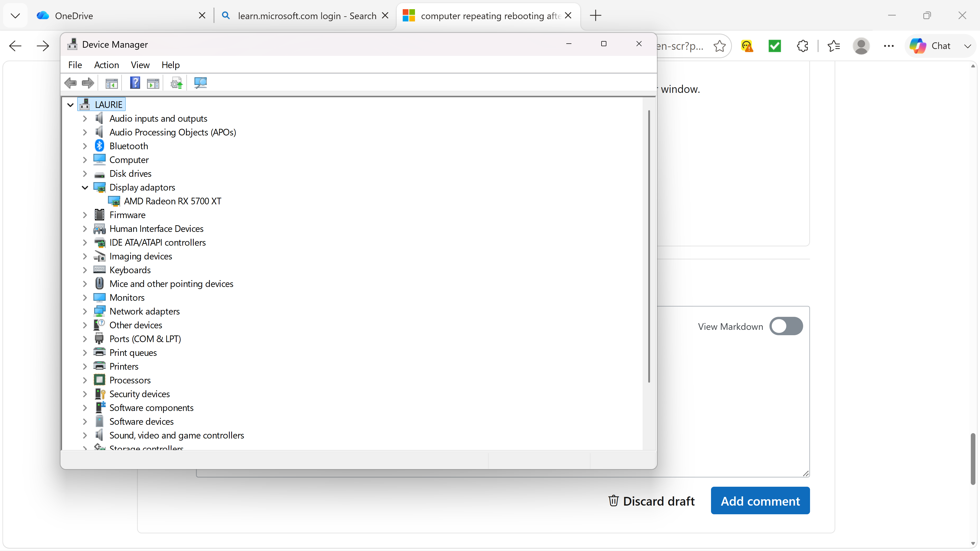
Task: Click the browser page vertical scrollbar thumb
Action: 973,459
